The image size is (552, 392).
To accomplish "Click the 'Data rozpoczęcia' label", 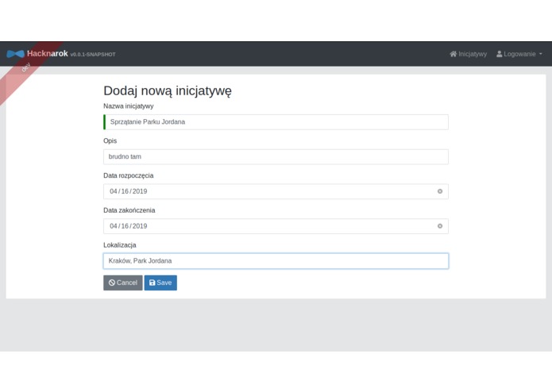I will (129, 176).
